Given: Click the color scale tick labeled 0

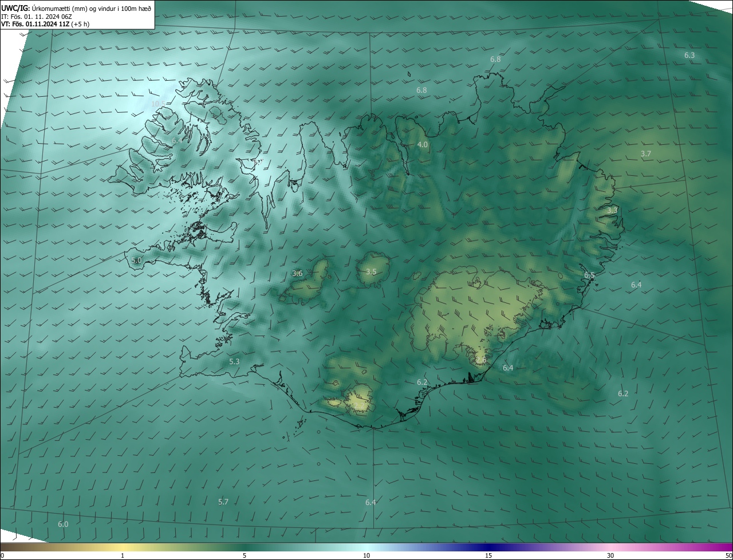Looking at the screenshot, I should [2, 555].
